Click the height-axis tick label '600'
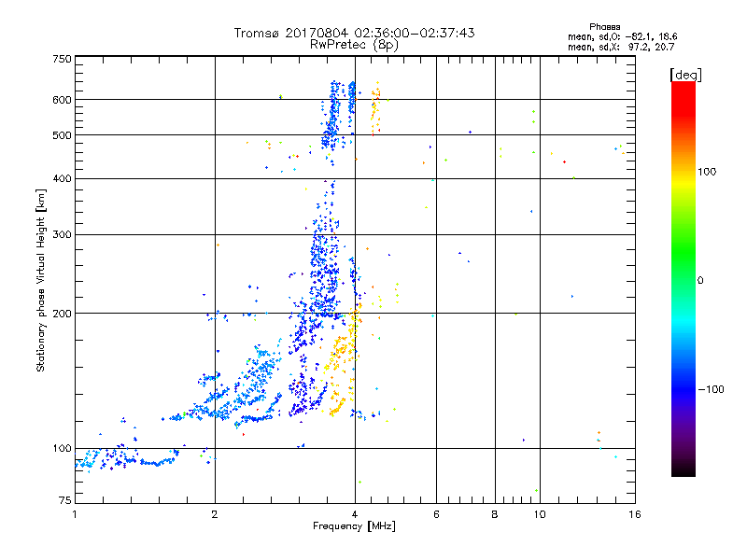 pos(62,100)
